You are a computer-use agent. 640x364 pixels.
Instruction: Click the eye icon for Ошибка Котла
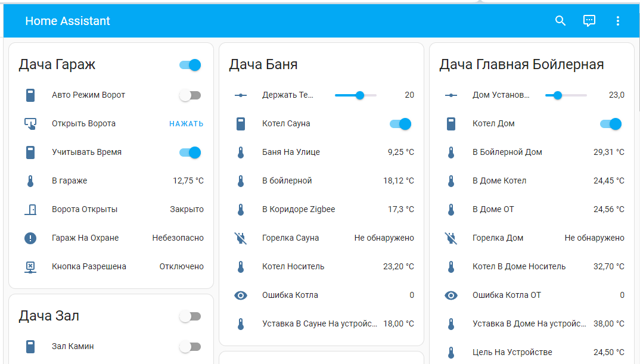pyautogui.click(x=241, y=295)
